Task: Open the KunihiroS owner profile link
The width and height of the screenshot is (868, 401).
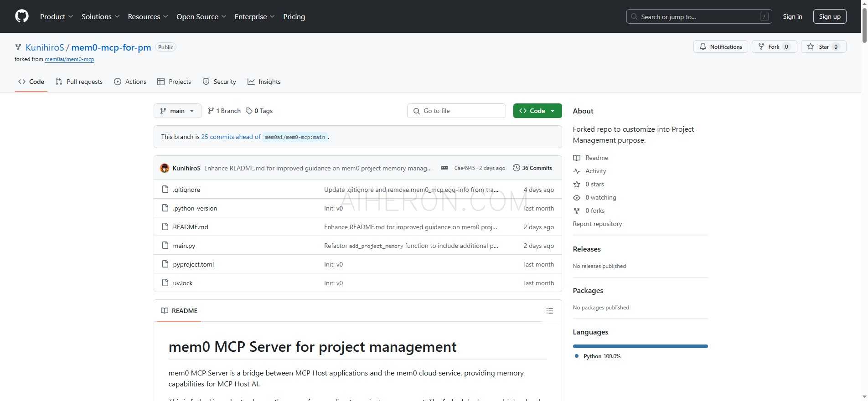Action: coord(45,47)
